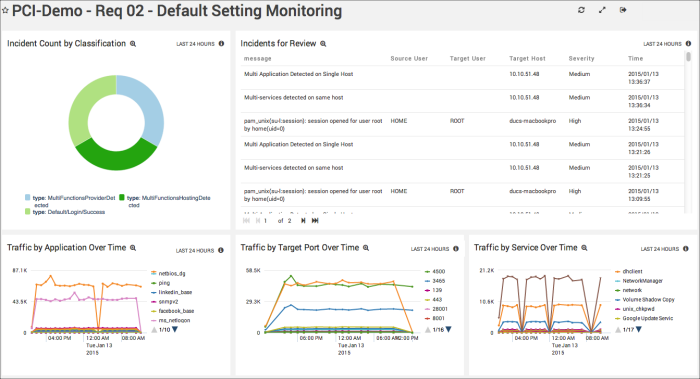Advance Target Port legend to next page
The width and height of the screenshot is (700, 379).
pos(449,329)
